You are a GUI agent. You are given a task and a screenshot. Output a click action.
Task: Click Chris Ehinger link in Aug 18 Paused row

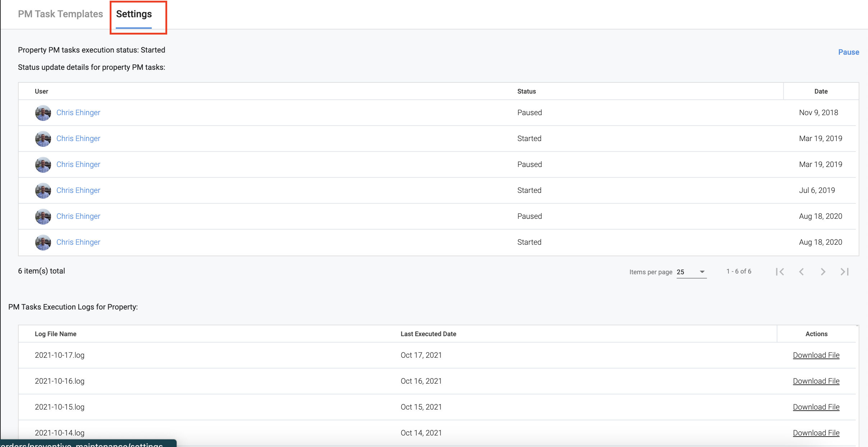(78, 216)
